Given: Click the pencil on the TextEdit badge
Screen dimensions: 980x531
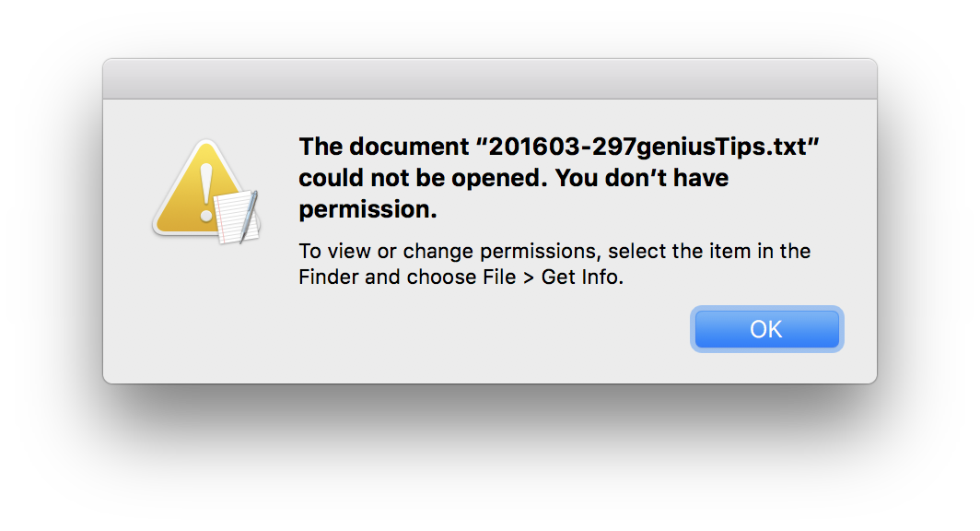Looking at the screenshot, I should (x=249, y=216).
